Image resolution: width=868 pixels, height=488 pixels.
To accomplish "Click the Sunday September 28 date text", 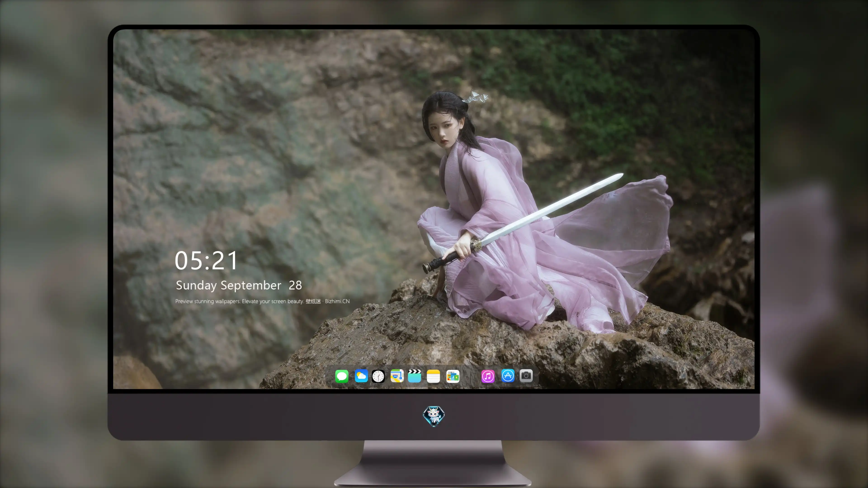I will 239,286.
